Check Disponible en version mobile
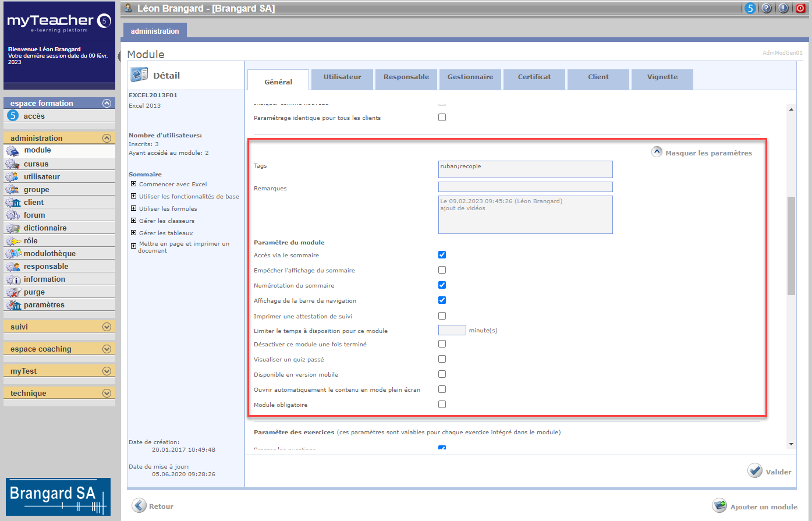Screen dimensions: 812x521 (442, 374)
